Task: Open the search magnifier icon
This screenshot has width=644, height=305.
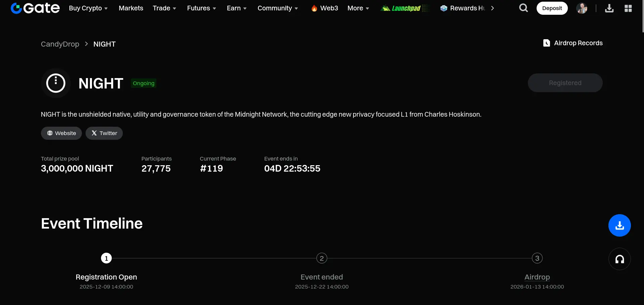Action: click(x=523, y=8)
